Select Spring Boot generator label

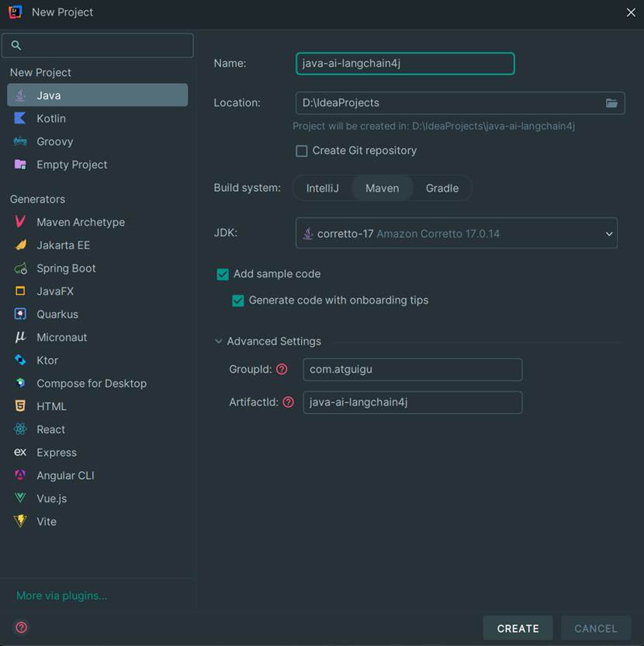(66, 268)
